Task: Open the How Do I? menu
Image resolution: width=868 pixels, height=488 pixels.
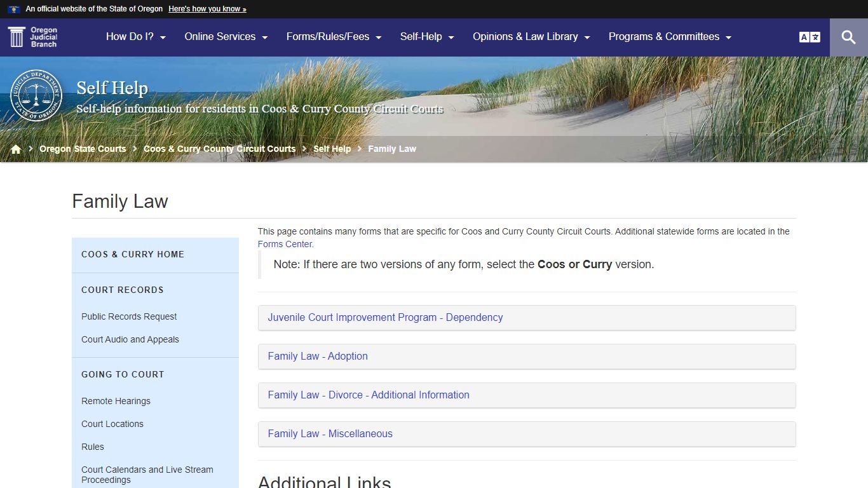Action: (136, 37)
